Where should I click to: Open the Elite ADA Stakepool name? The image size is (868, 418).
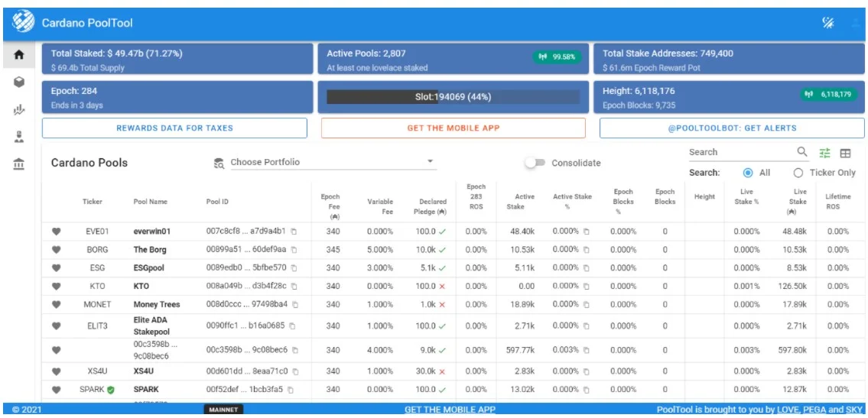click(x=151, y=326)
